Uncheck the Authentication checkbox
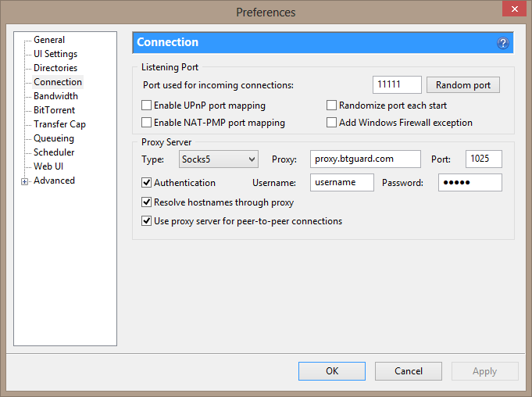Screen dimensions: 532x397 click(147, 183)
